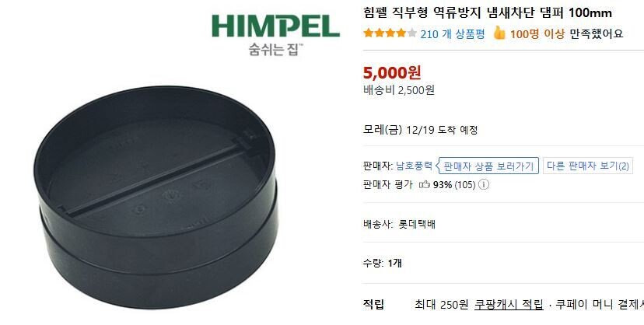Screen dimensions: 644x325
Task: Click the 숨쉬는 집 slogan under logo
Action: tap(275, 49)
